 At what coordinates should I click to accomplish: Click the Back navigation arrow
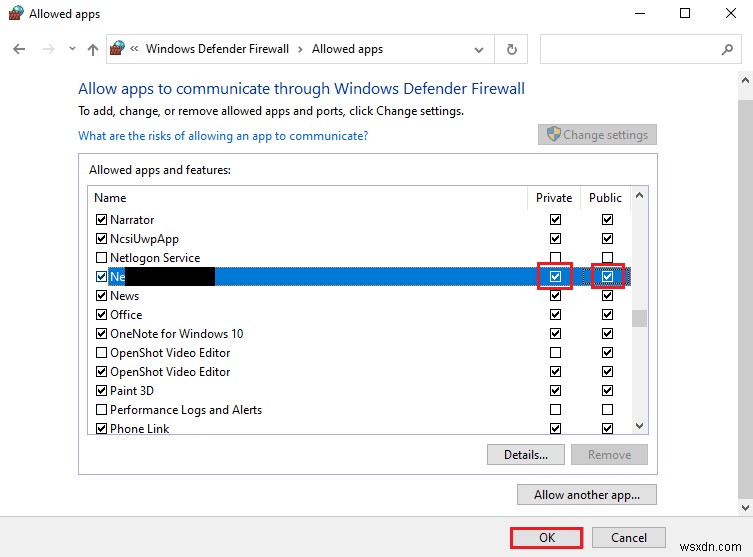pos(19,49)
